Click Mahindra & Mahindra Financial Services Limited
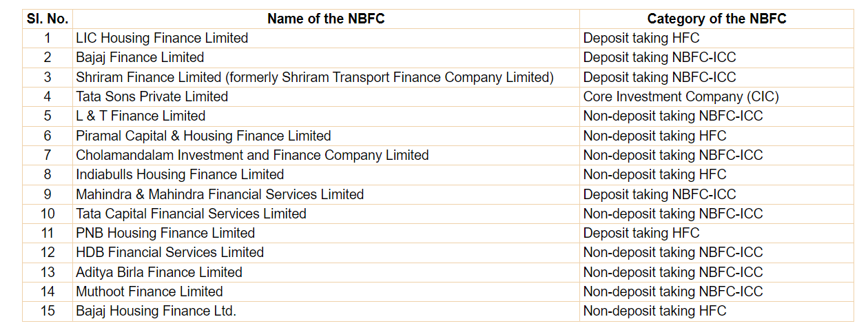The width and height of the screenshot is (868, 328). (220, 194)
